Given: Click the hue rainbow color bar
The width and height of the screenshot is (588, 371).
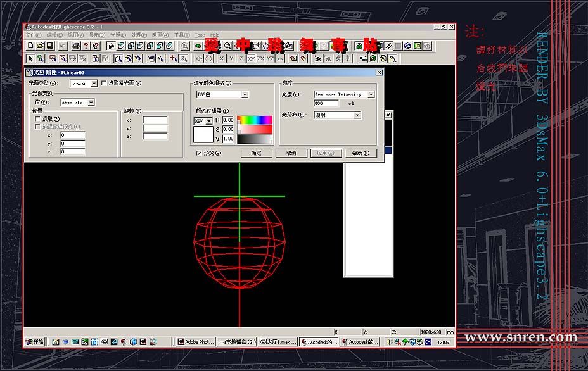Looking at the screenshot, I should [x=255, y=120].
